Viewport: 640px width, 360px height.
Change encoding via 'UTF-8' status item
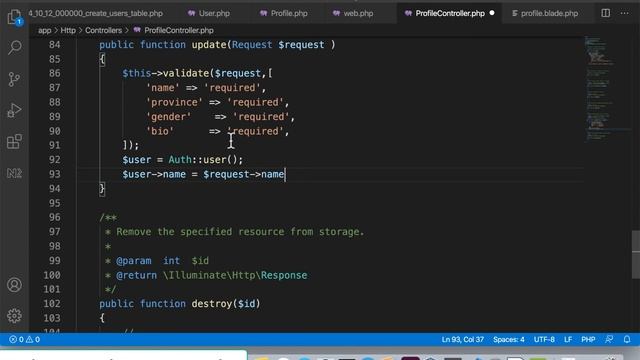544,339
